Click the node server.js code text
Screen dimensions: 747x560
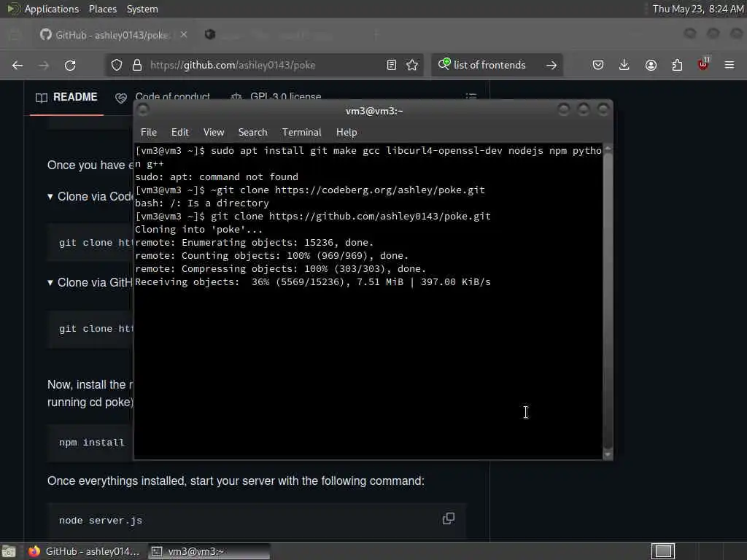101,521
